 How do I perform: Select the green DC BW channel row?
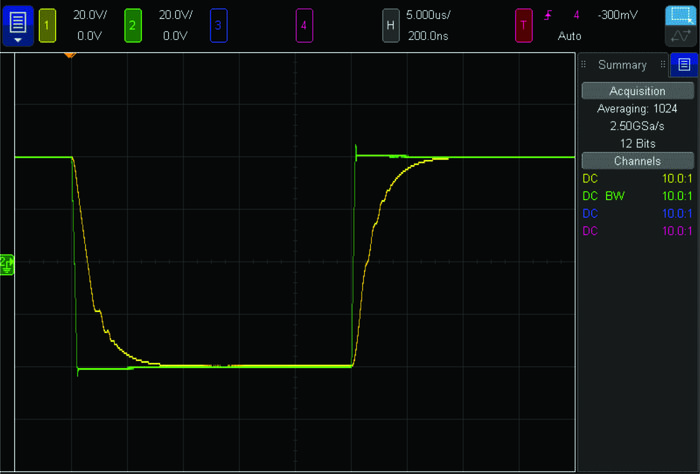(x=637, y=196)
